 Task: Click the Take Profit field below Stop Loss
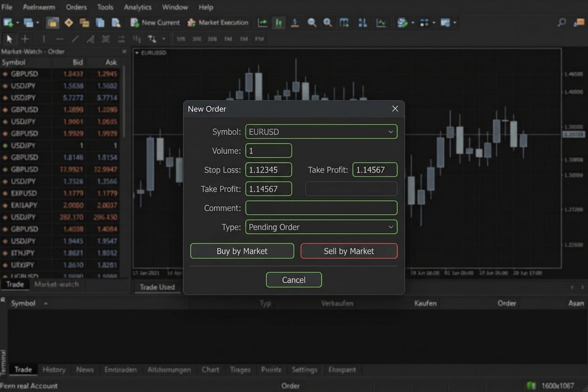(x=269, y=189)
